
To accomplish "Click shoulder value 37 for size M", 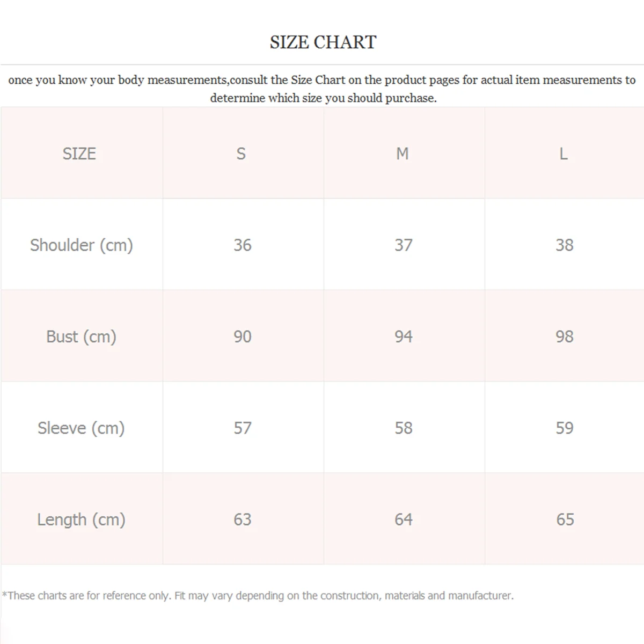I will pos(404,245).
